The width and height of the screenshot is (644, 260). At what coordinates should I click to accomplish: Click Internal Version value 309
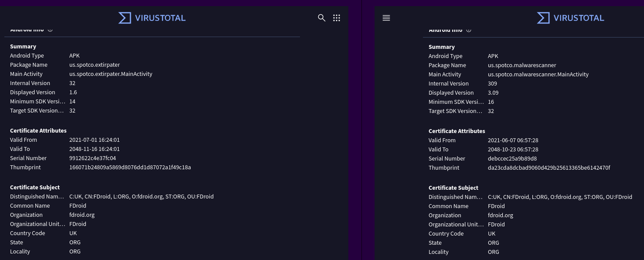pyautogui.click(x=493, y=84)
